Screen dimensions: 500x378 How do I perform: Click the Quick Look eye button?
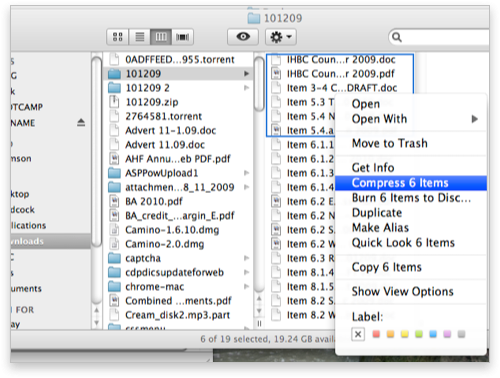243,37
